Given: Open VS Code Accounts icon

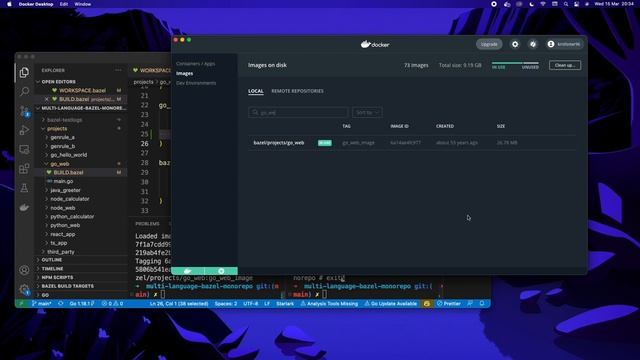Looking at the screenshot, I should pos(24,270).
